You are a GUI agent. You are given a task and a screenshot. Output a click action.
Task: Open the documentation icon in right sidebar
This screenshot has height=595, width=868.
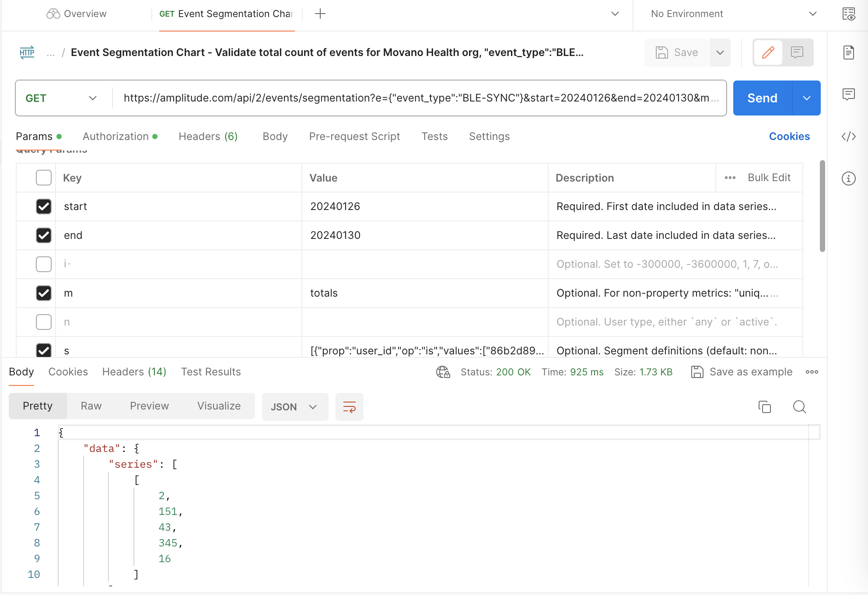click(x=848, y=52)
